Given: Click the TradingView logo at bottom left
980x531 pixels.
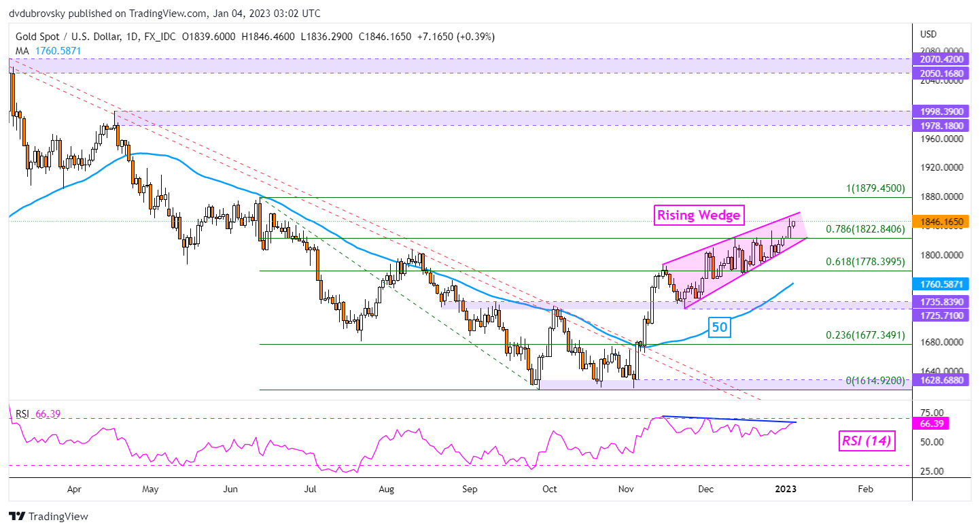Looking at the screenshot, I should pyautogui.click(x=48, y=515).
